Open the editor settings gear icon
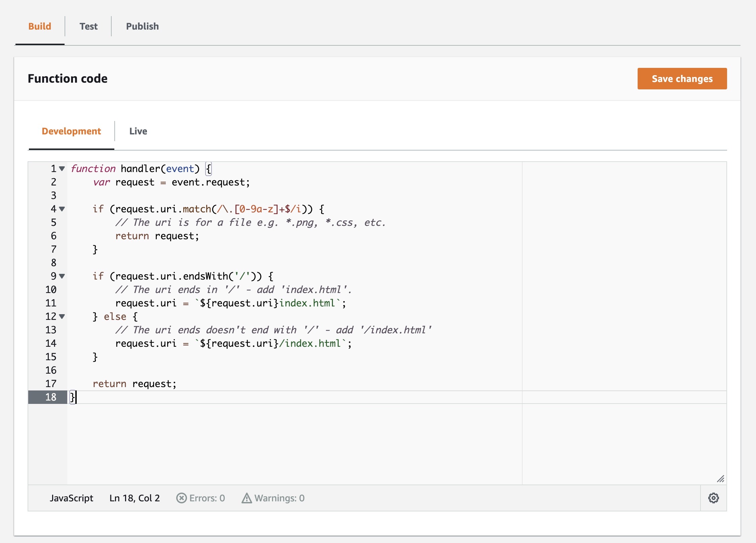Viewport: 756px width, 543px height. tap(713, 498)
